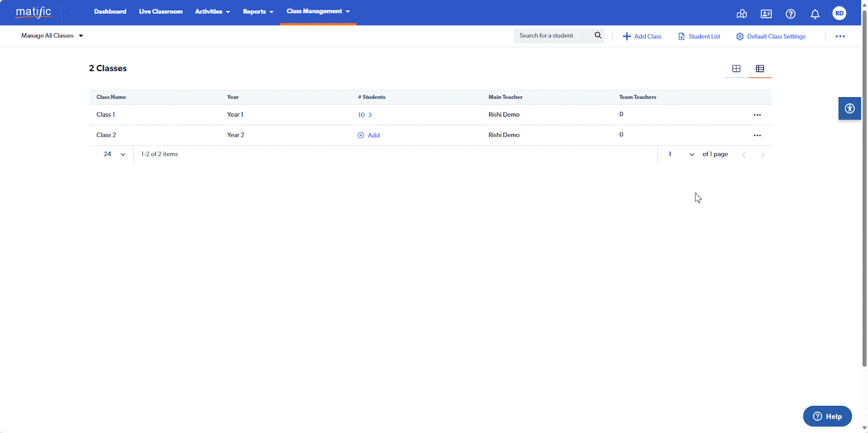Image resolution: width=868 pixels, height=433 pixels.
Task: Click the Main Teacher column header
Action: (x=505, y=97)
